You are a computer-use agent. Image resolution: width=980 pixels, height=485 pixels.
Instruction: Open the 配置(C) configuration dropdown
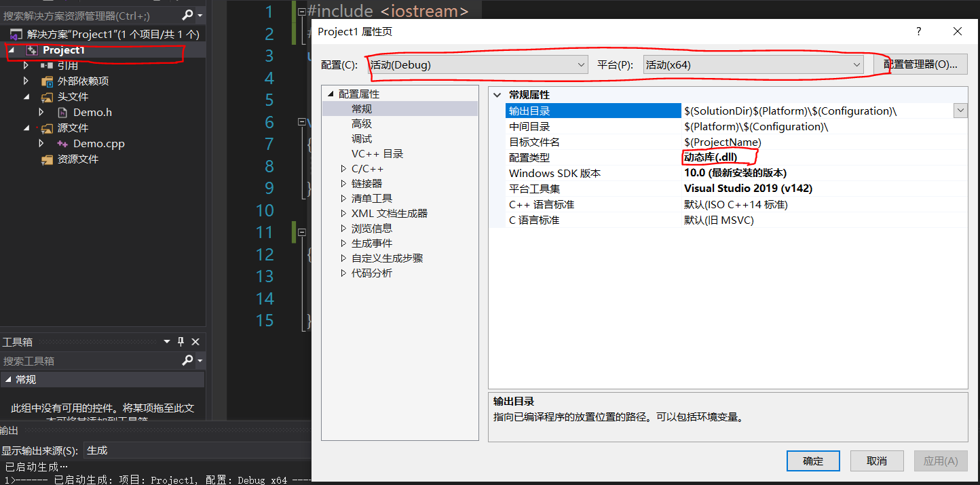477,64
